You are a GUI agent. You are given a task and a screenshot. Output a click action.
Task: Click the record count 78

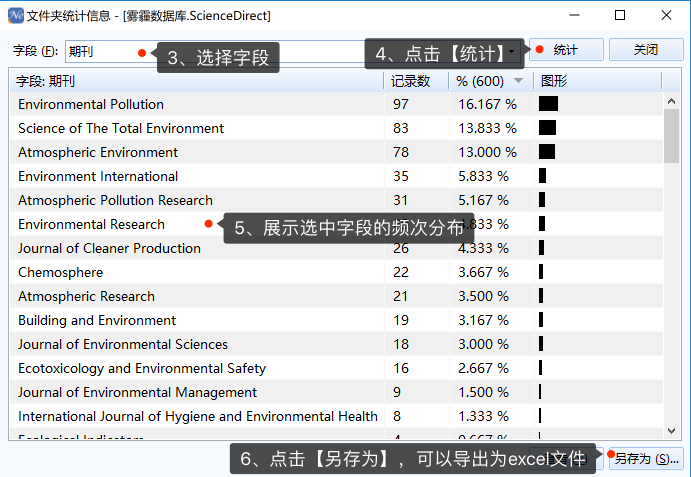(401, 152)
